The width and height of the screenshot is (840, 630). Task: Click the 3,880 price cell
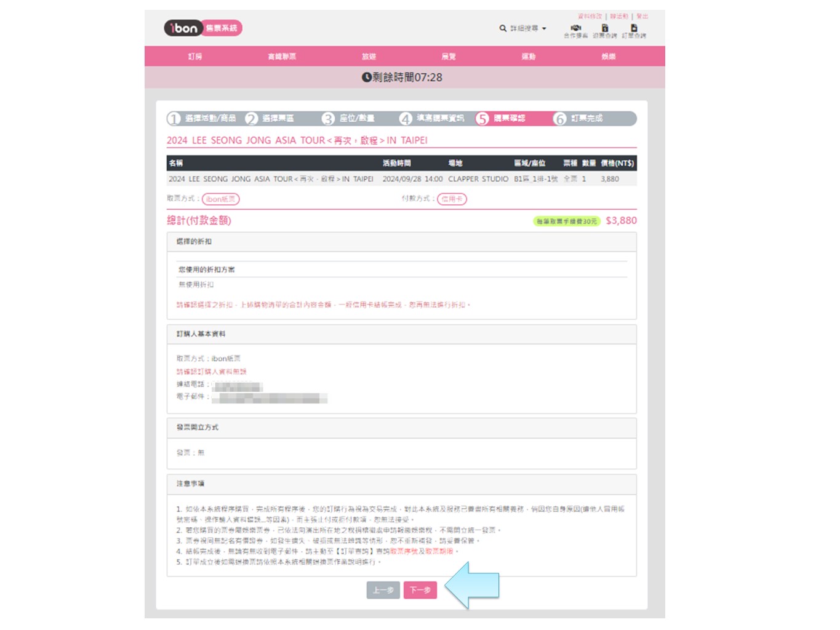coord(610,179)
